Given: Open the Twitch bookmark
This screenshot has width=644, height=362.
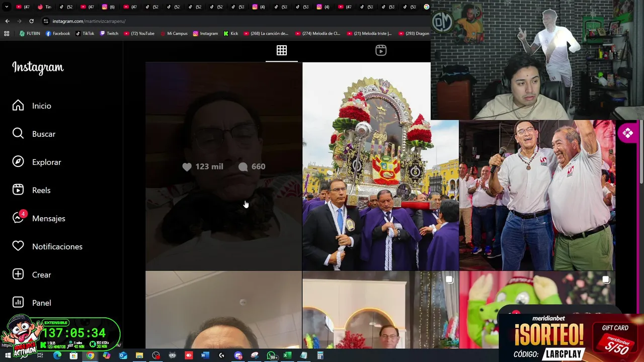Looking at the screenshot, I should 109,34.
